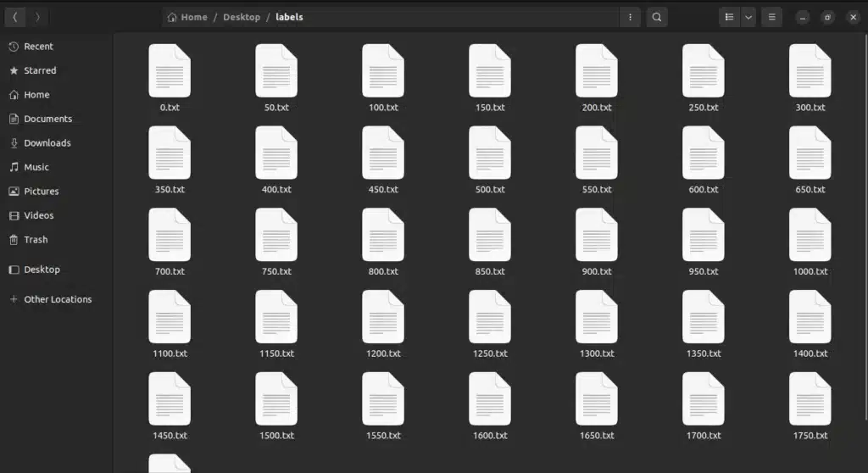
Task: Select the 700.txt file icon
Action: coord(170,235)
